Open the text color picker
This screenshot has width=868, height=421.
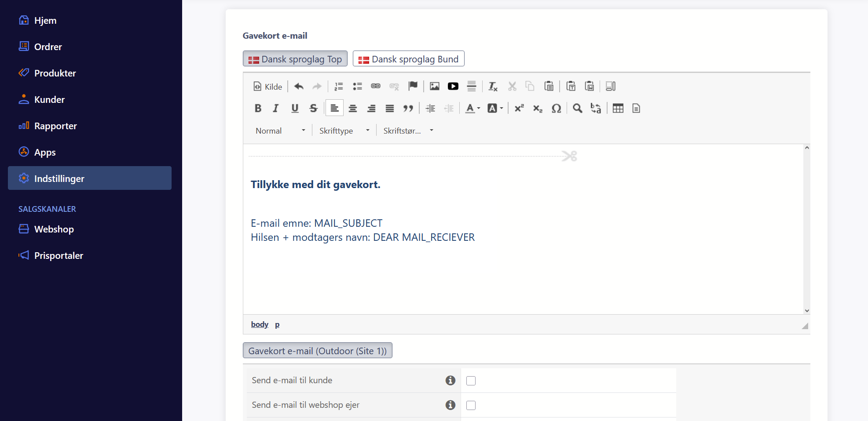472,109
